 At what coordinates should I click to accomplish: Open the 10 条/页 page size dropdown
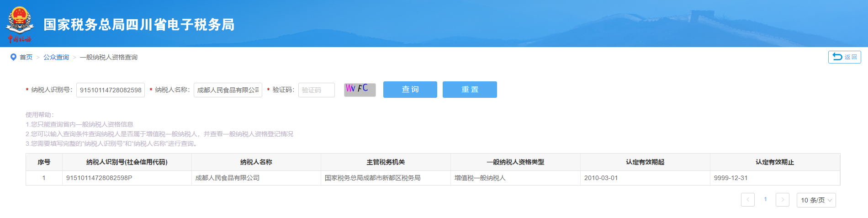(816, 200)
